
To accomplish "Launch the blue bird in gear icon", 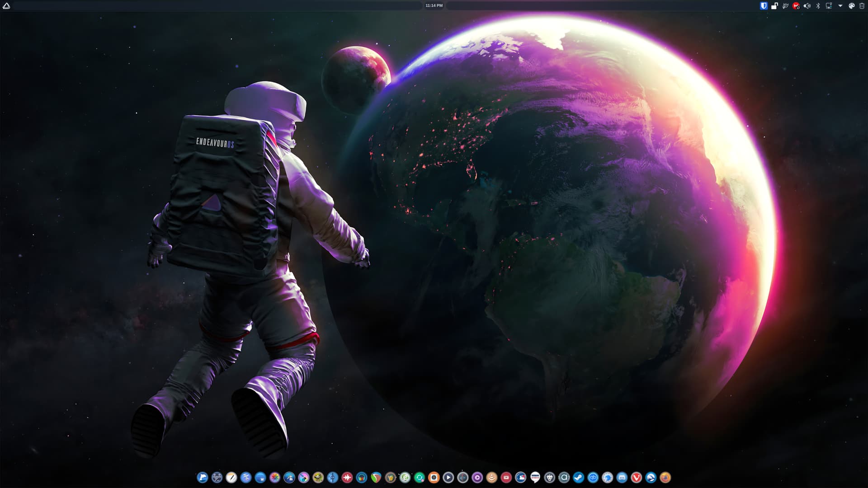I will tap(608, 477).
